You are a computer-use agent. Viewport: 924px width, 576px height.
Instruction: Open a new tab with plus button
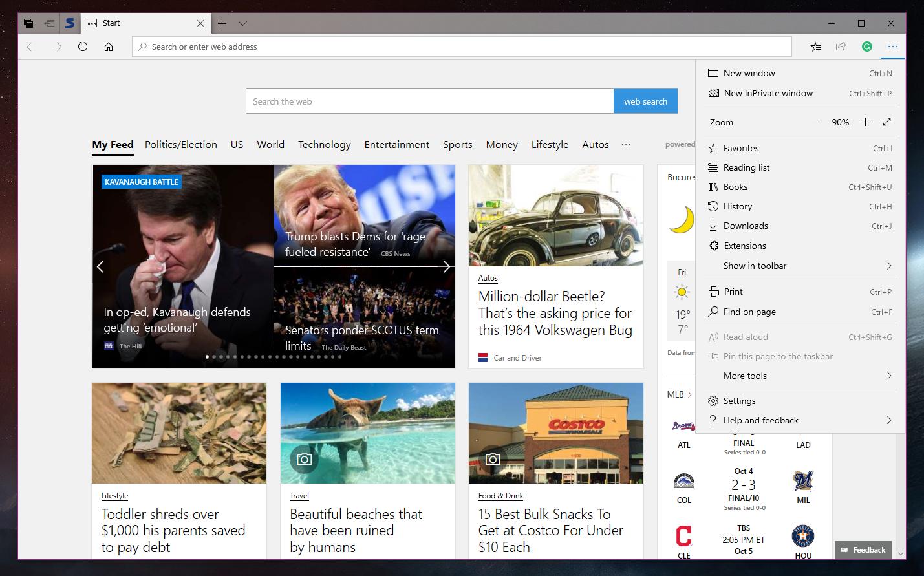[x=222, y=23]
